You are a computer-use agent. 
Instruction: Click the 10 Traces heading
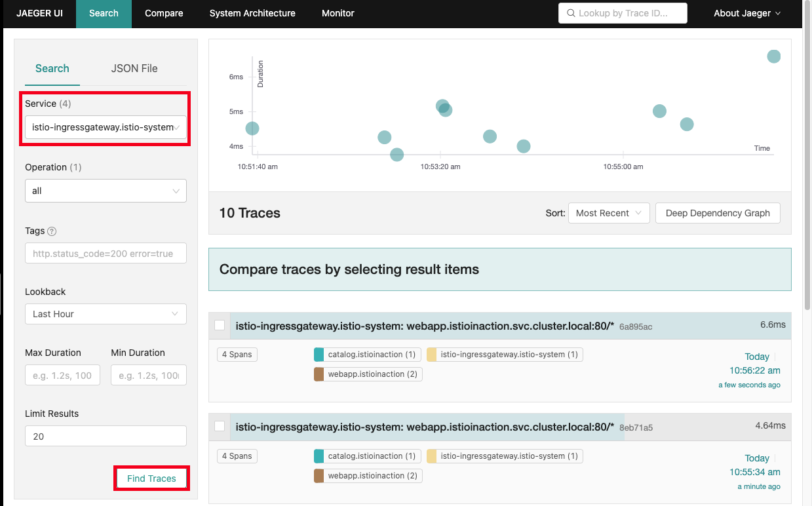(x=250, y=213)
